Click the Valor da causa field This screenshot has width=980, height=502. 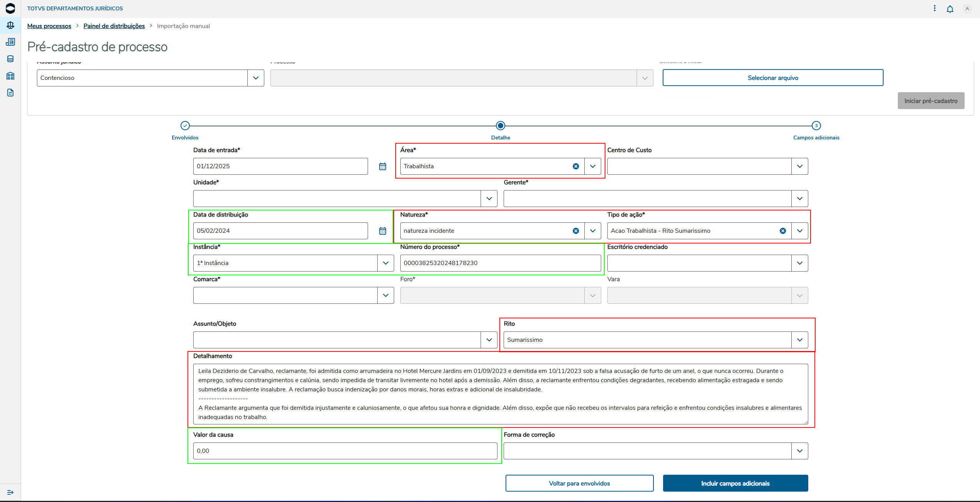coord(345,451)
